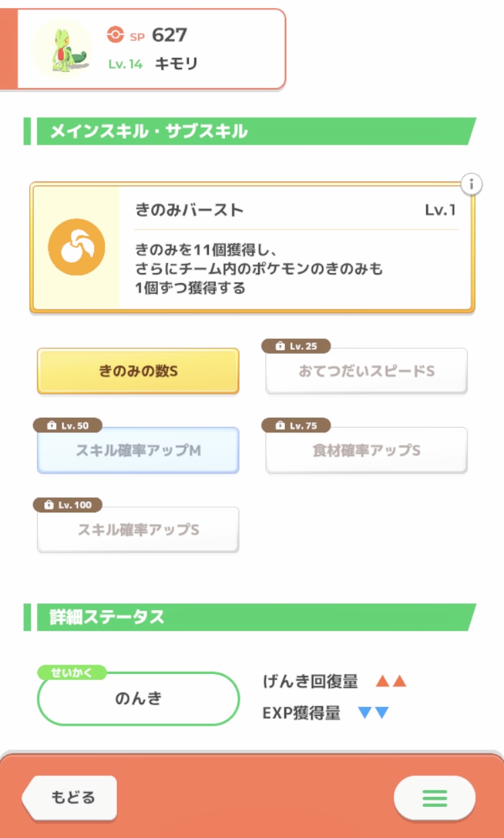Image resolution: width=504 pixels, height=838 pixels.
Task: Tap the orange berry burst skill icon
Action: tap(77, 247)
